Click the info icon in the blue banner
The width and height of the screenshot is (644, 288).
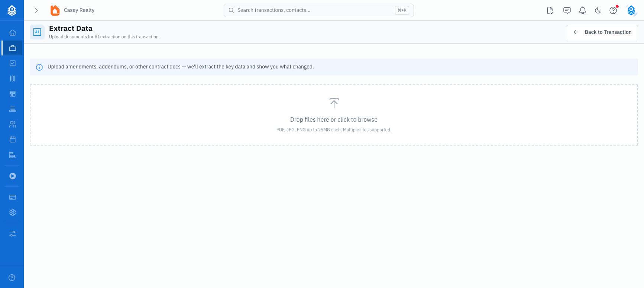[39, 67]
